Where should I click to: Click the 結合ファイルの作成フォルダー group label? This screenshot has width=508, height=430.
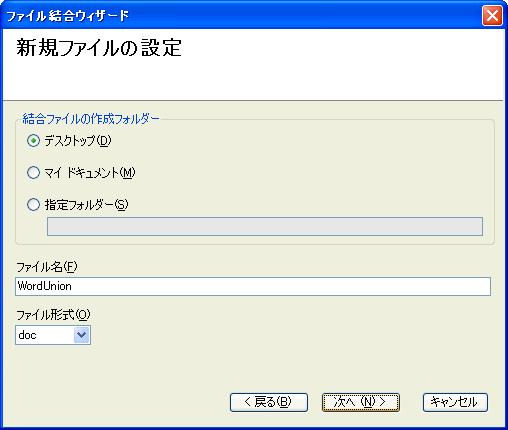point(91,119)
